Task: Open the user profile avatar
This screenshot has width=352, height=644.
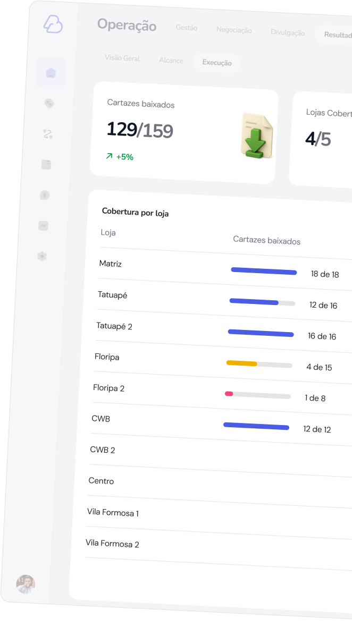Action: pyautogui.click(x=26, y=584)
